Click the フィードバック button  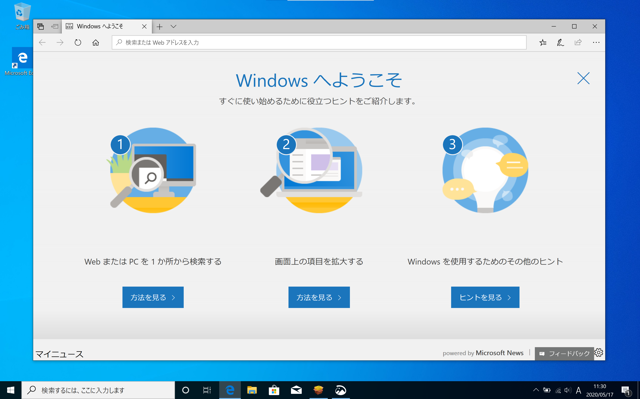point(564,354)
